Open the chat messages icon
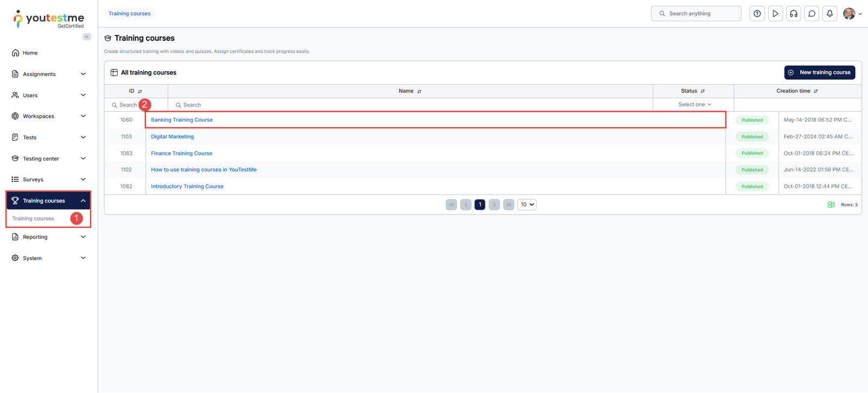The height and width of the screenshot is (393, 868). coord(812,14)
